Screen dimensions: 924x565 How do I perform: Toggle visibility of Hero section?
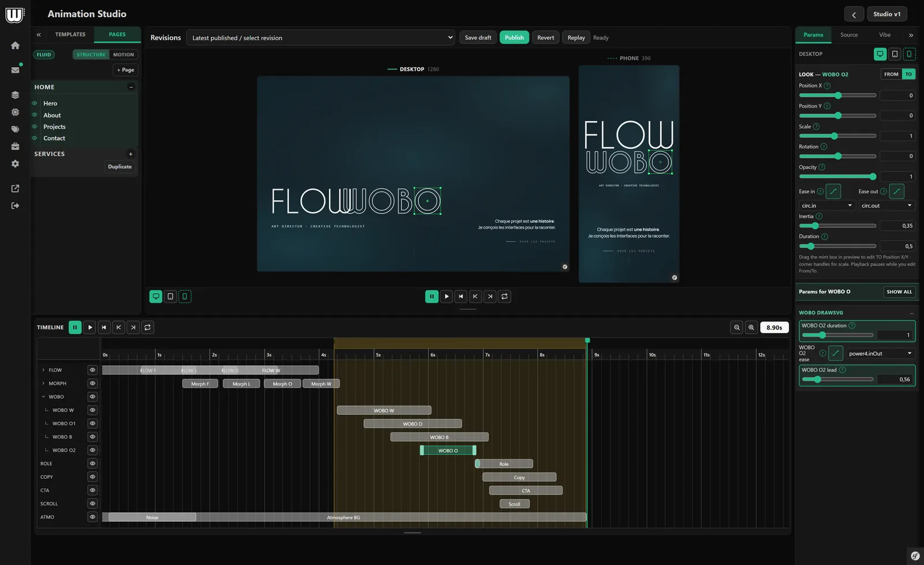point(35,103)
